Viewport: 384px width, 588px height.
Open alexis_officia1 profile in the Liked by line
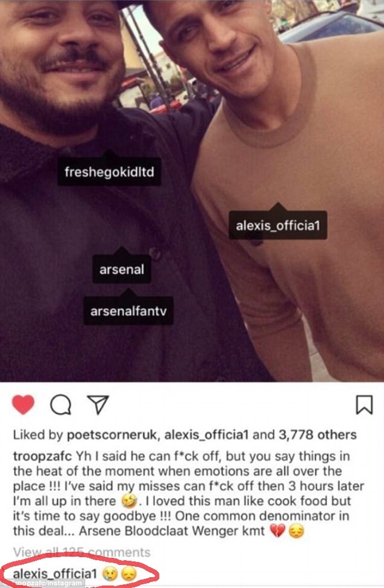(207, 435)
